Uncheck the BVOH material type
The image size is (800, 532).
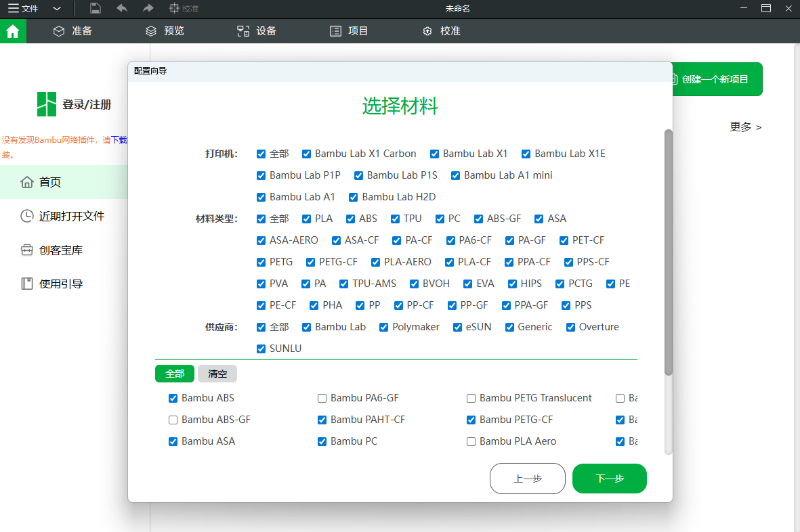click(415, 284)
